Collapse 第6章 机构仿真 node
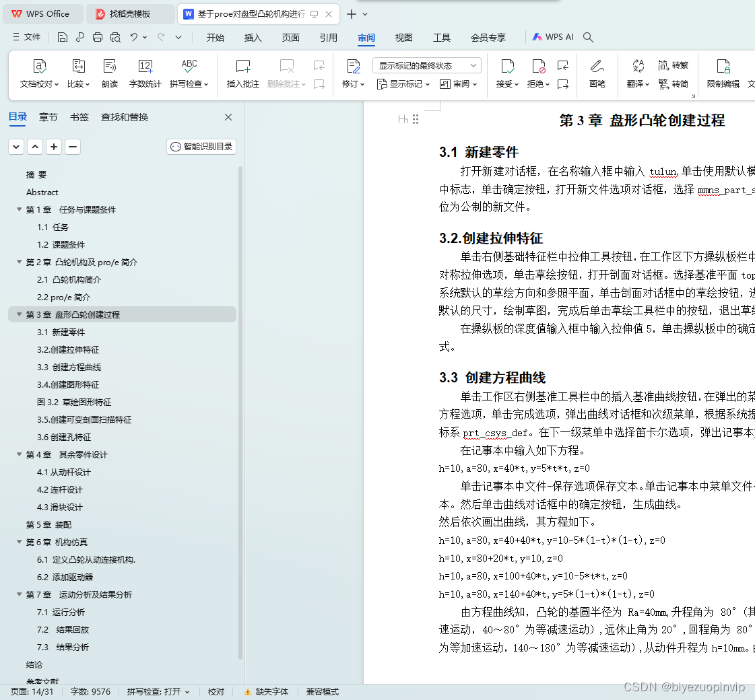The height and width of the screenshot is (700, 755). [20, 542]
